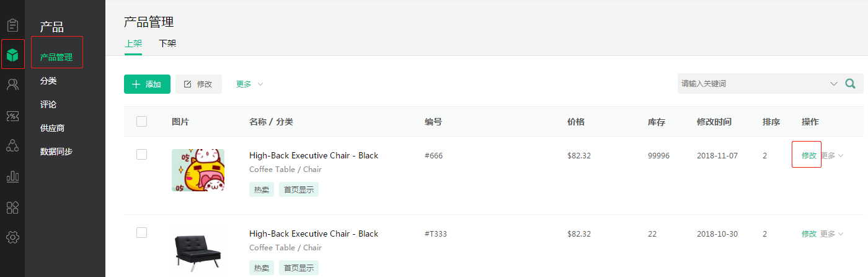Expand the search field dropdown arrow
Image resolution: width=868 pixels, height=277 pixels.
834,84
